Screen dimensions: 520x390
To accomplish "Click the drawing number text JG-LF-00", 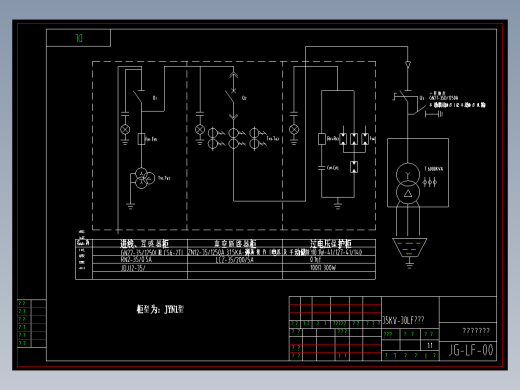I will coord(471,350).
